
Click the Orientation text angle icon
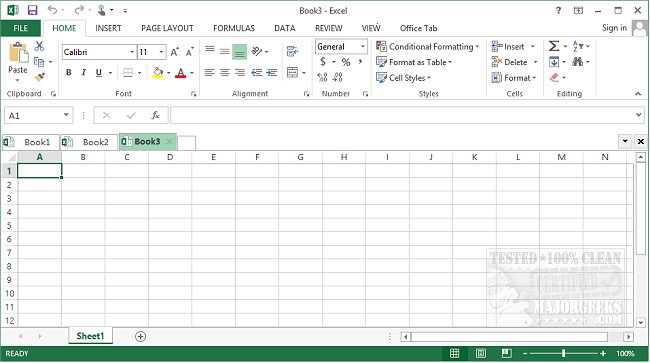pyautogui.click(x=257, y=51)
